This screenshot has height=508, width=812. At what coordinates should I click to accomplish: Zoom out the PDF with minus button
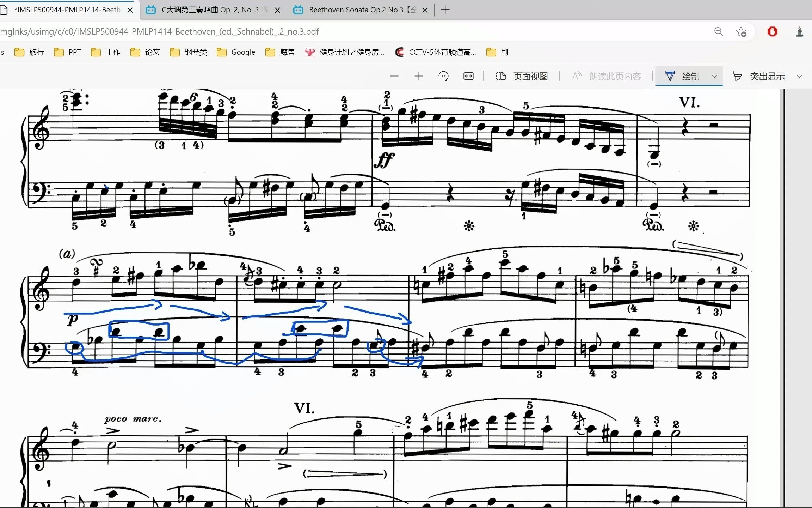tap(394, 76)
